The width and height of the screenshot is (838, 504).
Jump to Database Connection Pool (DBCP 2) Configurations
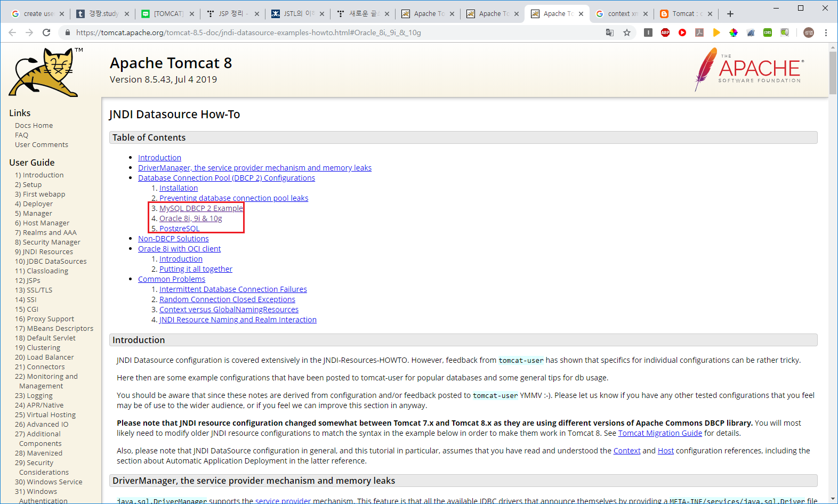227,178
